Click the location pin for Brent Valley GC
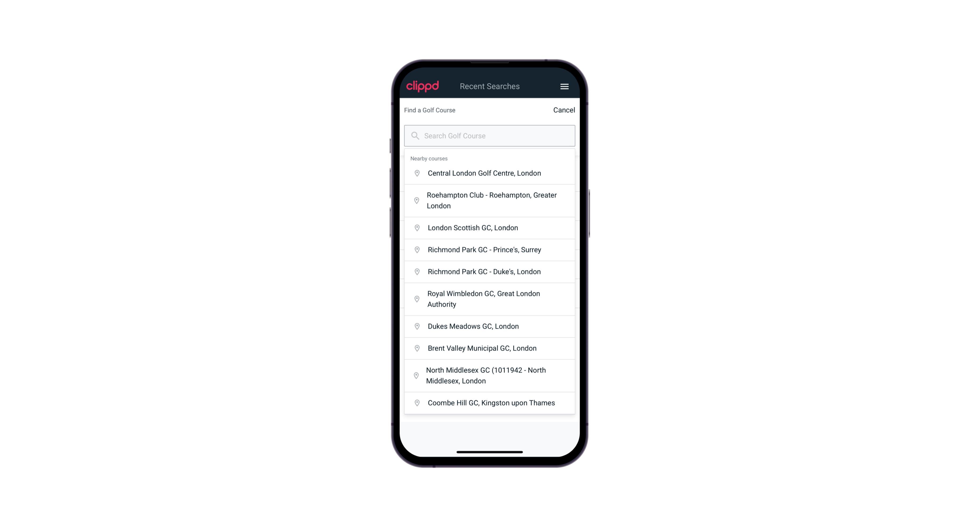 click(416, 348)
